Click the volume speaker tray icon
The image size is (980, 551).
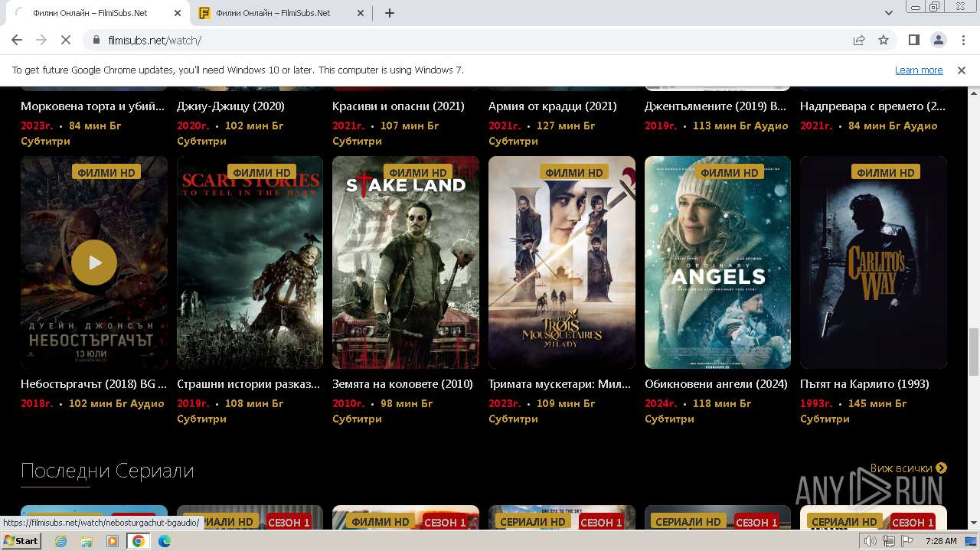coord(870,541)
